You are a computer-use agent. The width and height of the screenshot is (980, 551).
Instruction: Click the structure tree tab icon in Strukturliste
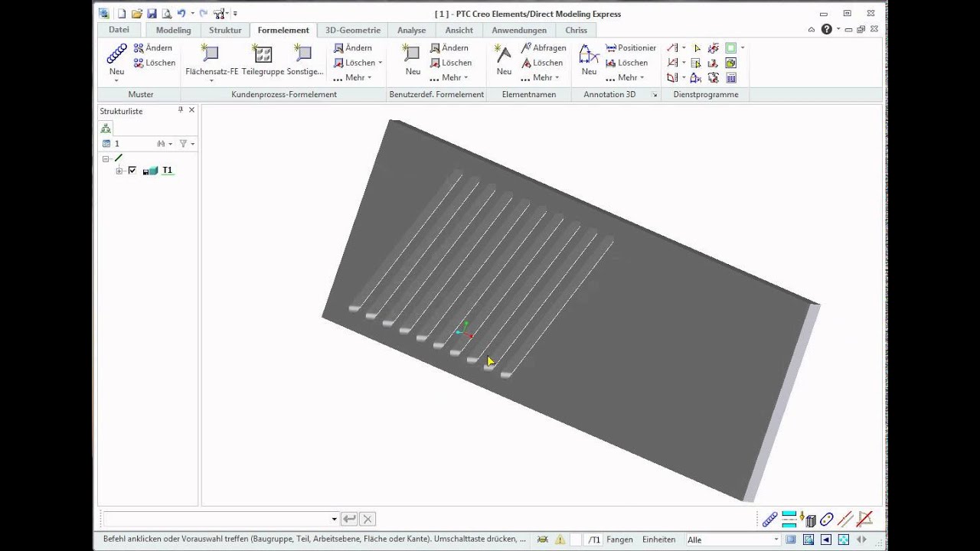(x=106, y=128)
